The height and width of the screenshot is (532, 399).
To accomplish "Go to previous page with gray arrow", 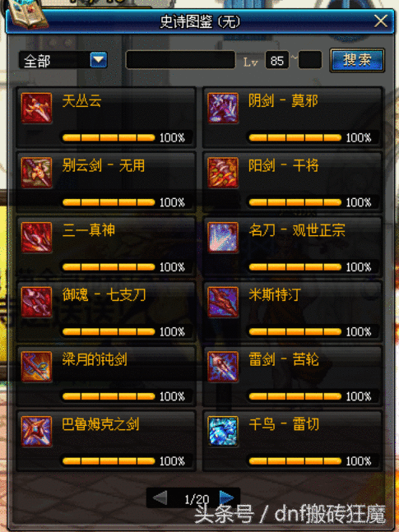I will click(160, 497).
